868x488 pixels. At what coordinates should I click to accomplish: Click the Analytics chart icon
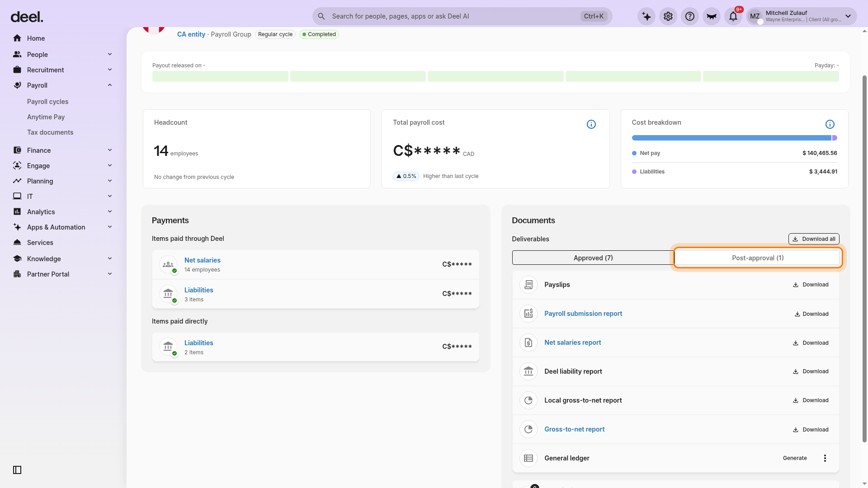pos(17,211)
